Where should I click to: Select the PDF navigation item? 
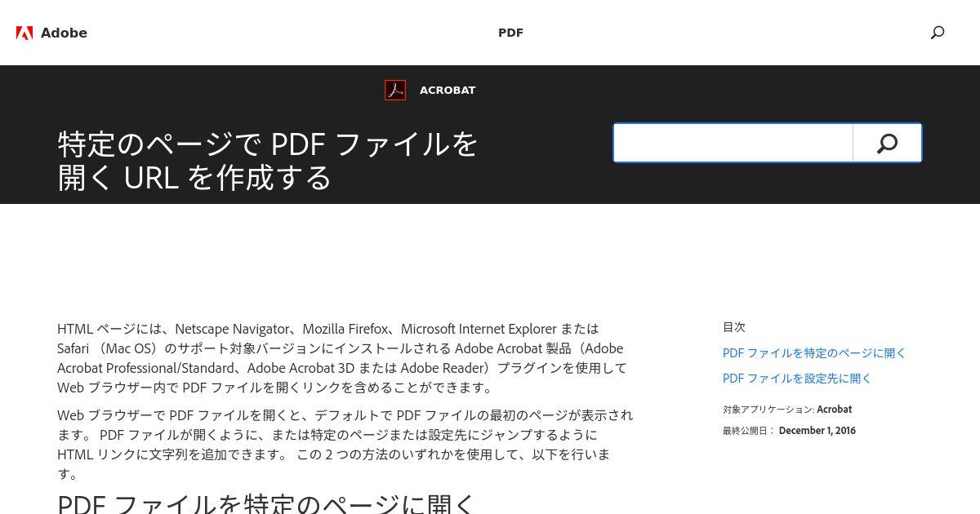pos(510,33)
